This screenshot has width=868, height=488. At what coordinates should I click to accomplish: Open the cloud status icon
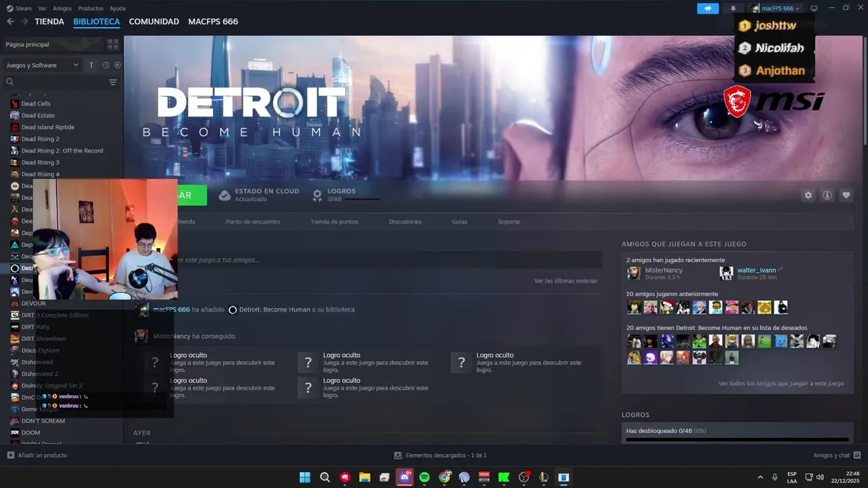click(x=224, y=195)
